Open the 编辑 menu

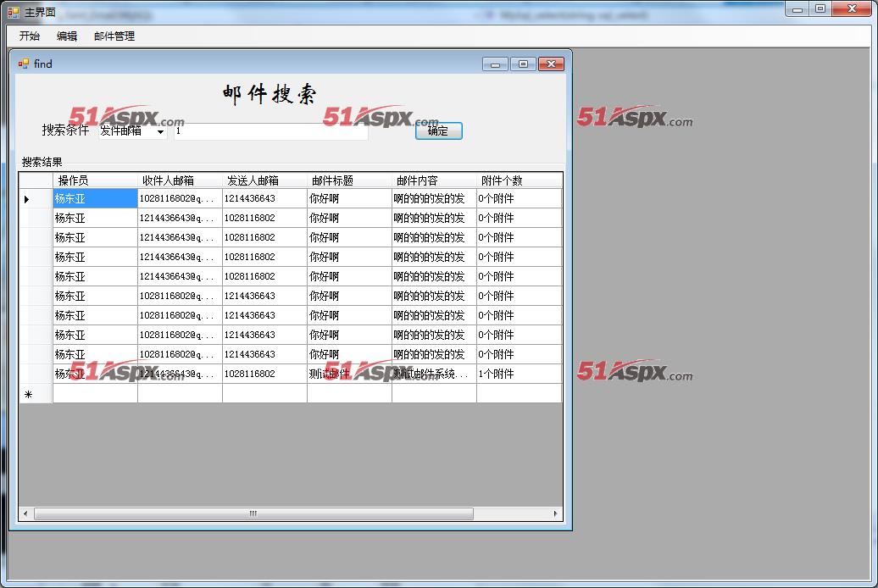[x=67, y=36]
